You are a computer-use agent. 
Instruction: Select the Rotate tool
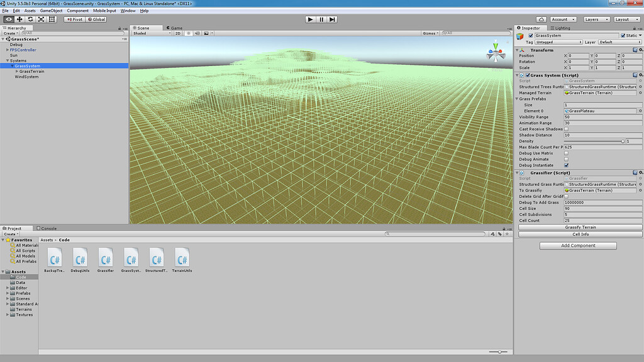[30, 19]
